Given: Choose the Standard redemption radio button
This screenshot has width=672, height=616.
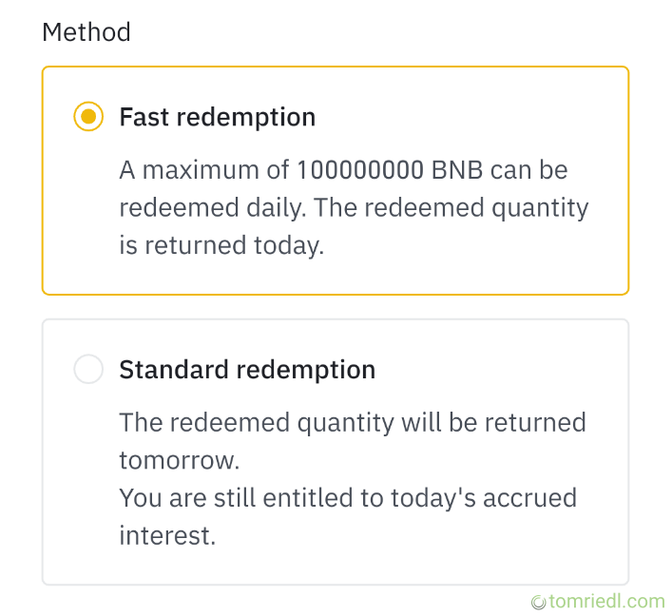Looking at the screenshot, I should coord(88,370).
